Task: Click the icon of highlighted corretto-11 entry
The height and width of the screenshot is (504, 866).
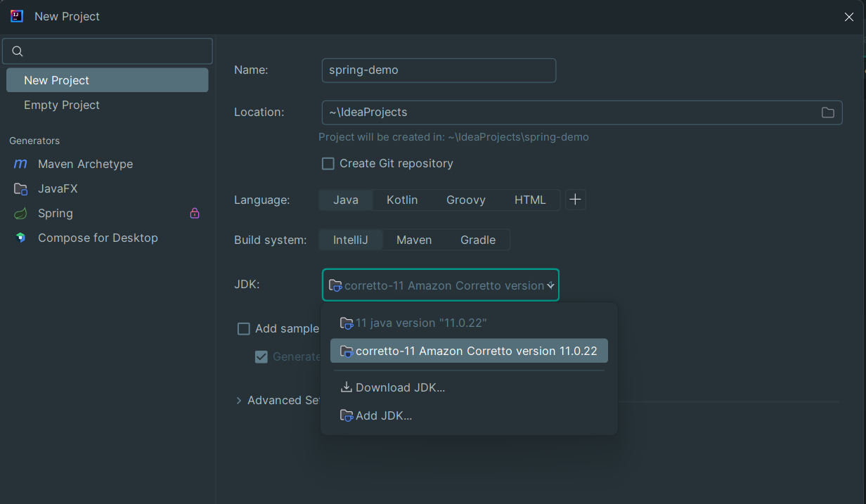Action: pos(346,351)
